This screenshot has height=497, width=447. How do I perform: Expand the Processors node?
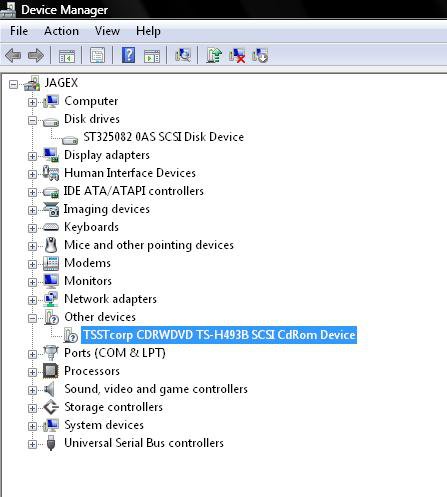coord(32,372)
